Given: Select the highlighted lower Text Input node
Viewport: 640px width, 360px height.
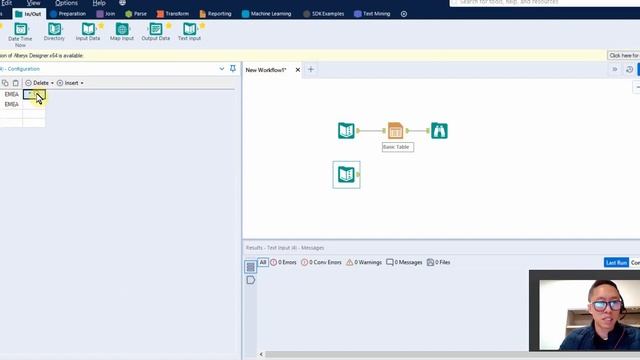Looking at the screenshot, I should point(346,175).
